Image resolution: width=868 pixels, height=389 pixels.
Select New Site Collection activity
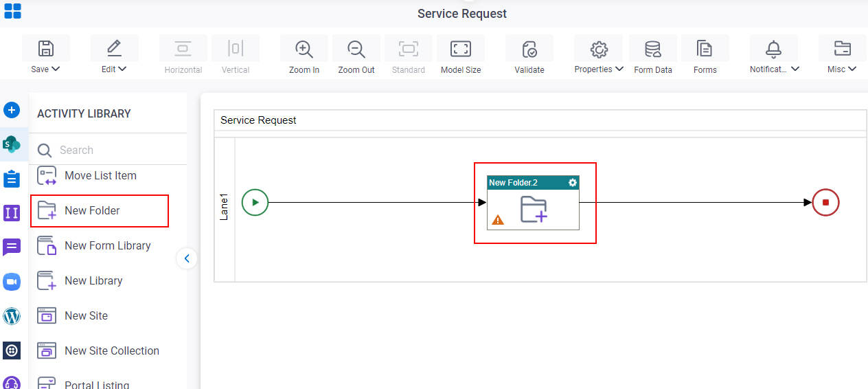pos(100,351)
